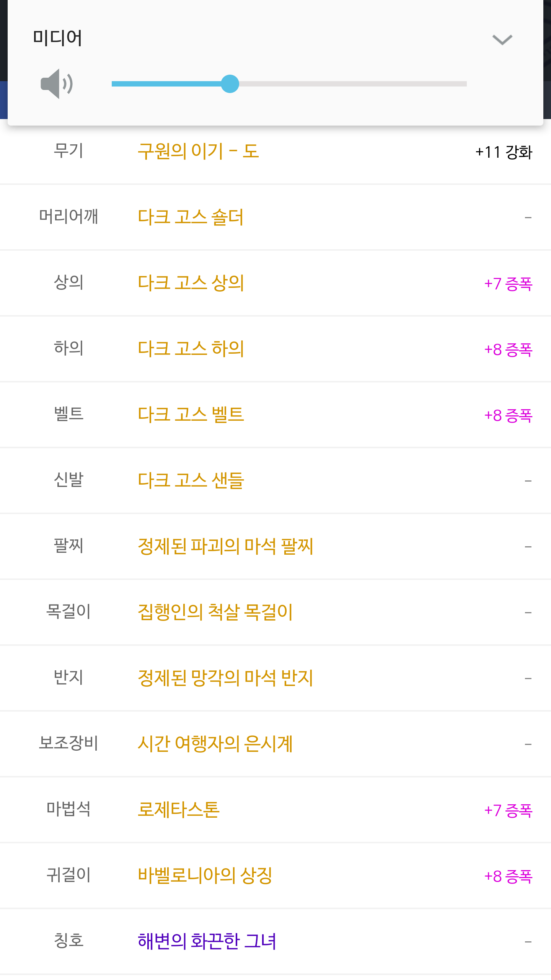Tap 시간 여행자의 은시계 item

pos(215,744)
